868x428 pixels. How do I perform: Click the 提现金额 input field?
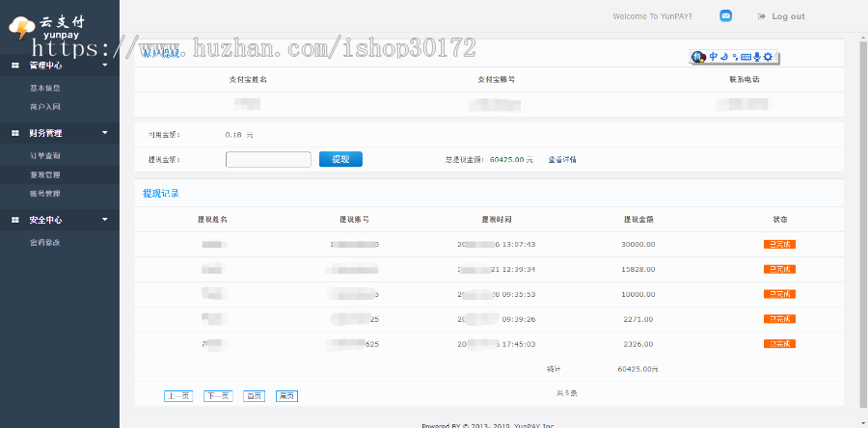click(268, 160)
